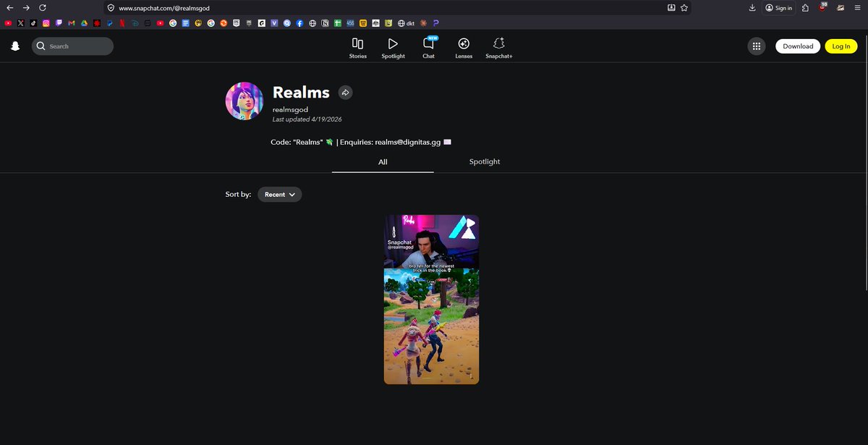Open the Lenses face icon
This screenshot has height=445, width=868.
pyautogui.click(x=463, y=43)
